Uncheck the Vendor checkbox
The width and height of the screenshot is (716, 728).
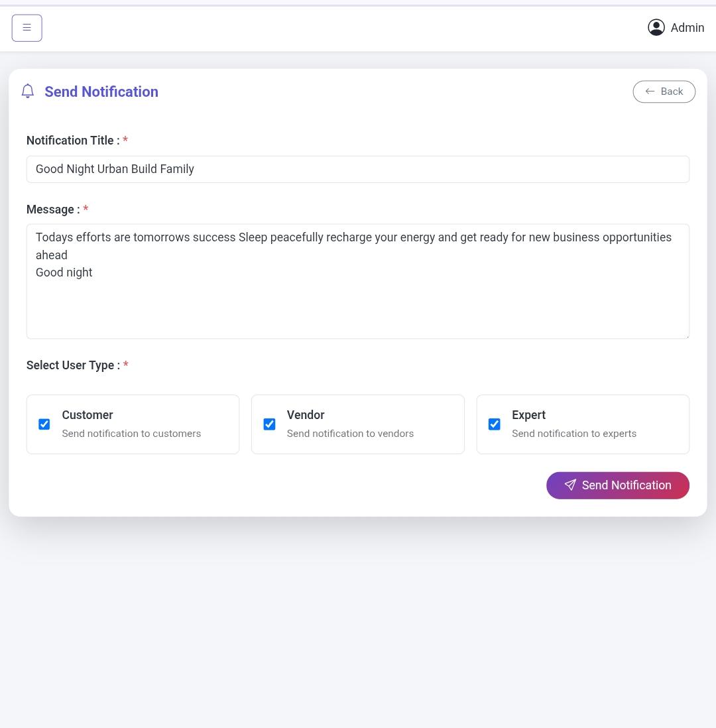pos(269,424)
